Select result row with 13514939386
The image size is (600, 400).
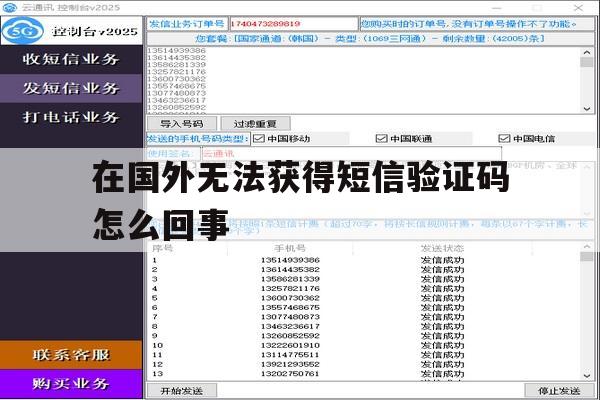364,260
